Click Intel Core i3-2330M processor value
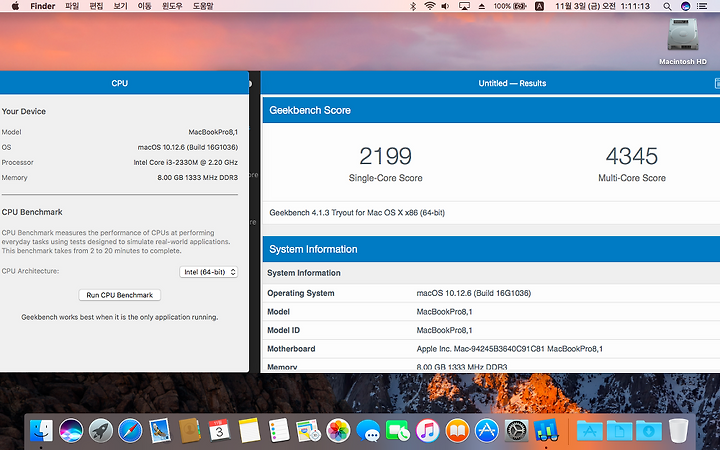This screenshot has width=720, height=450. (186, 162)
